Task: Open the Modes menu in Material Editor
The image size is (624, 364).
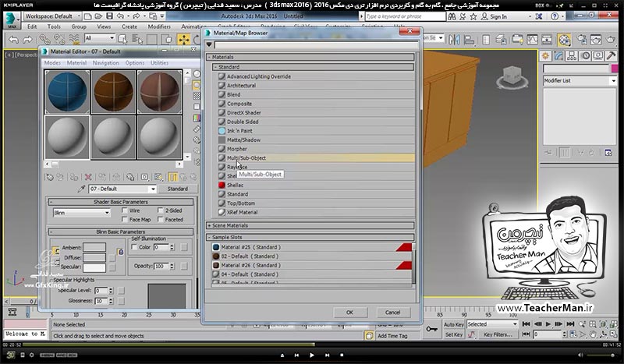Action: click(52, 63)
